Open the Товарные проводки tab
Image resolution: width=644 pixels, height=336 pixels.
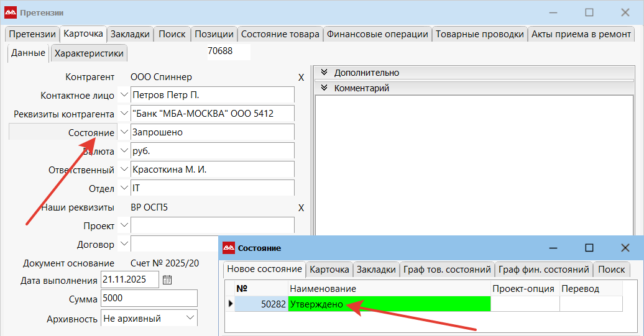(x=479, y=34)
